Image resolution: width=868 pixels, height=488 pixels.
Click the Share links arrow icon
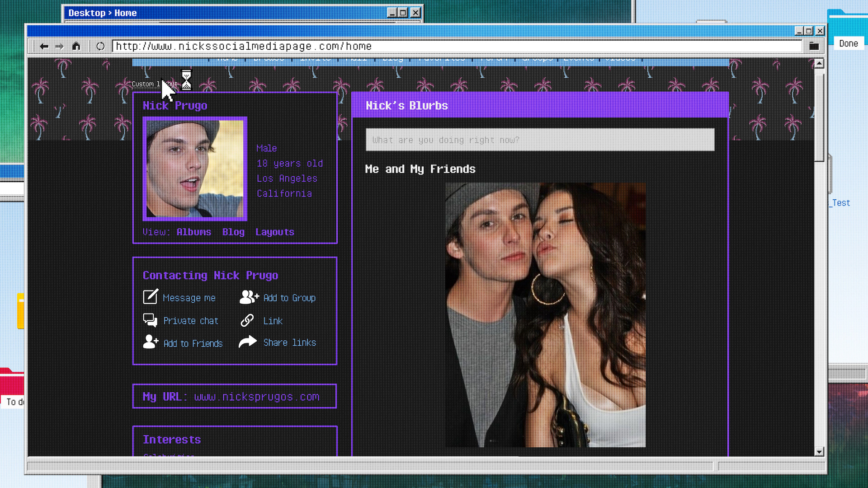248,342
